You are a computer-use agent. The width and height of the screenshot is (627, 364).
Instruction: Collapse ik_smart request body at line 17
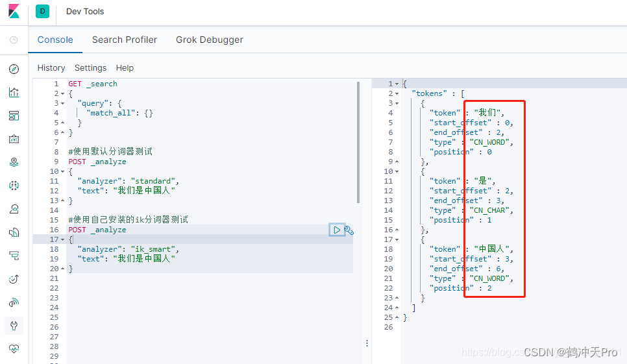point(62,239)
